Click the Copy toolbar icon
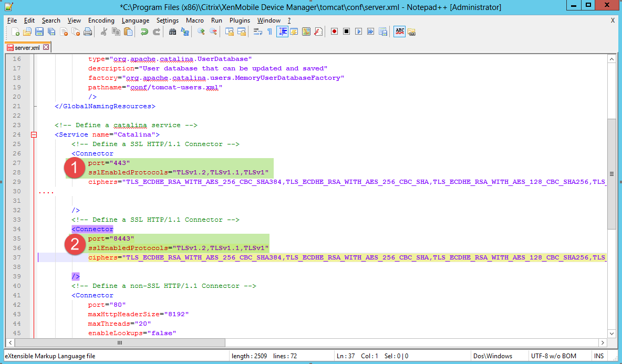Image resolution: width=622 pixels, height=364 pixels. 116,32
